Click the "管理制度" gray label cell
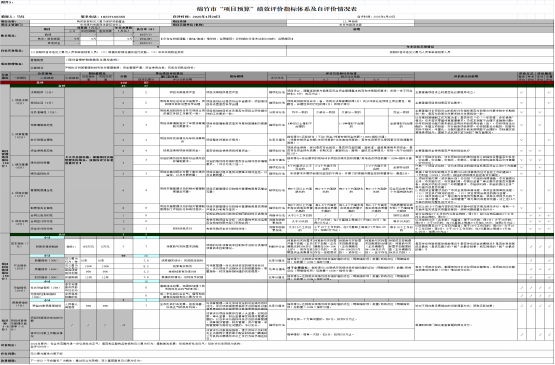The height and width of the screenshot is (365, 555). pos(47,60)
